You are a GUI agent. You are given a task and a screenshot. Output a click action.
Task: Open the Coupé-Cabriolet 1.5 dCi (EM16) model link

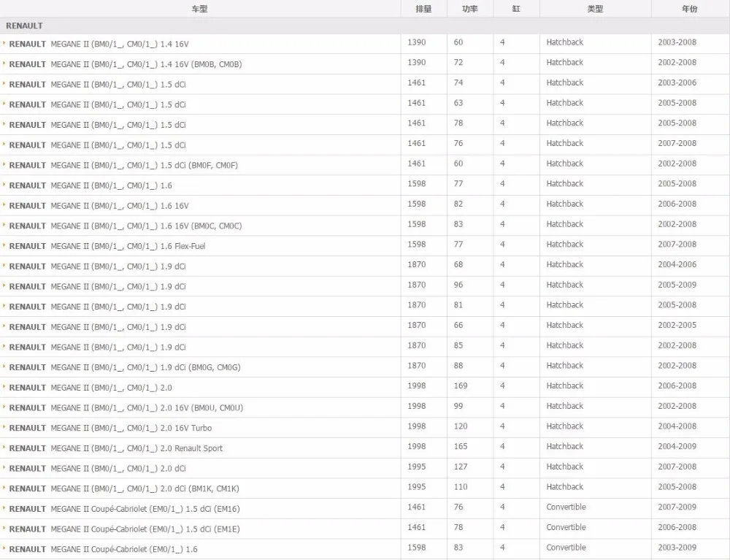pos(124,509)
